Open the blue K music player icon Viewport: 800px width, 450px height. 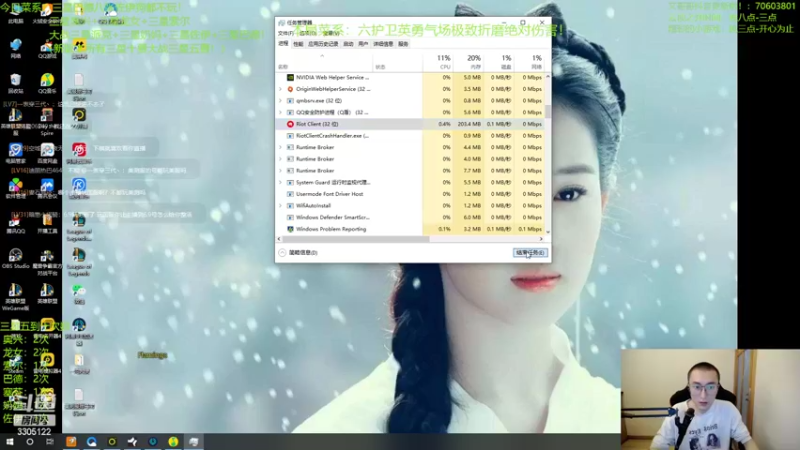tap(79, 188)
